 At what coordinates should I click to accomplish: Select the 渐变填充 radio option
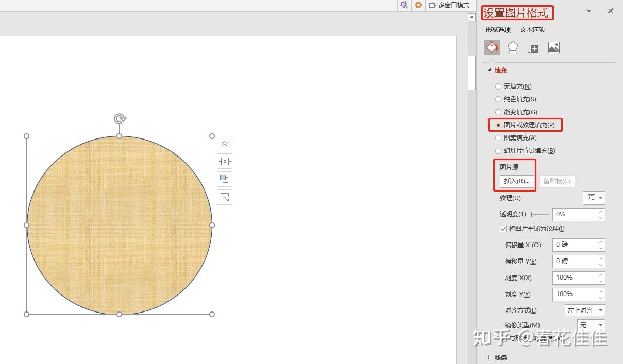(x=516, y=112)
